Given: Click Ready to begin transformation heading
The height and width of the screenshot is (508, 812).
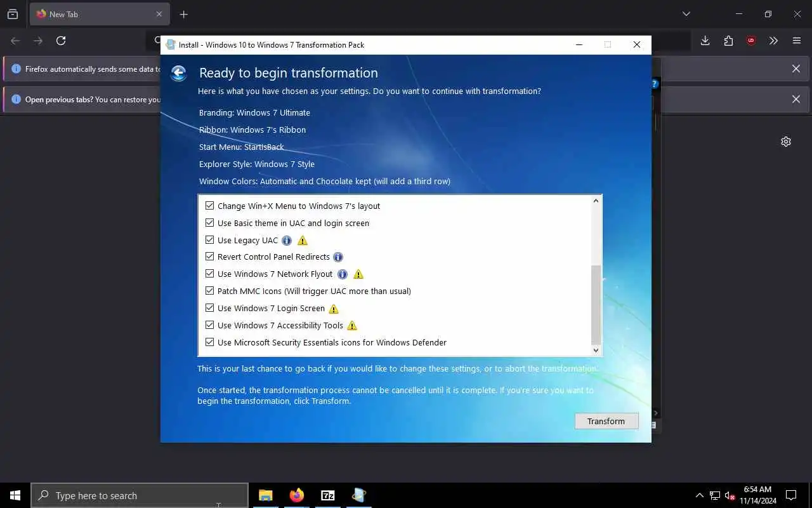Looking at the screenshot, I should [x=289, y=73].
